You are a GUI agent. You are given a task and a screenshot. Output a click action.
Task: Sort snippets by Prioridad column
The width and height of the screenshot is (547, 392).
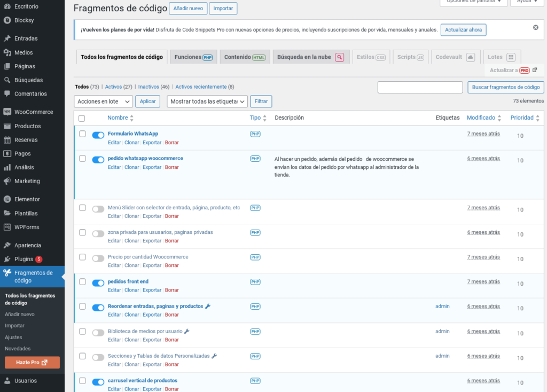[525, 118]
